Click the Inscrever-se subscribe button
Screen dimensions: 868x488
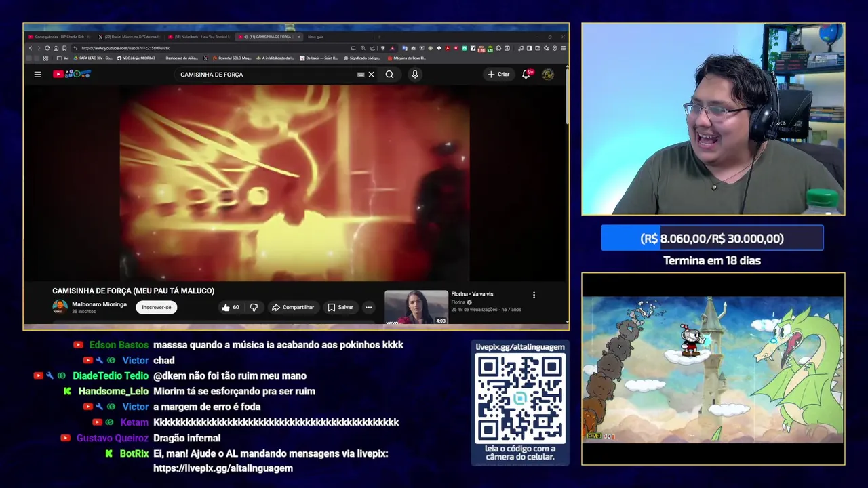tap(157, 307)
